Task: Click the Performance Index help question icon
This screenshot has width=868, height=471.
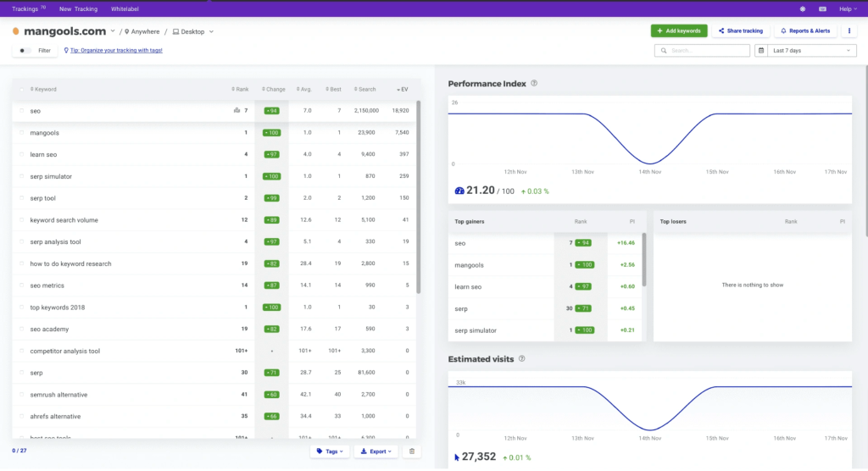Action: coord(534,84)
